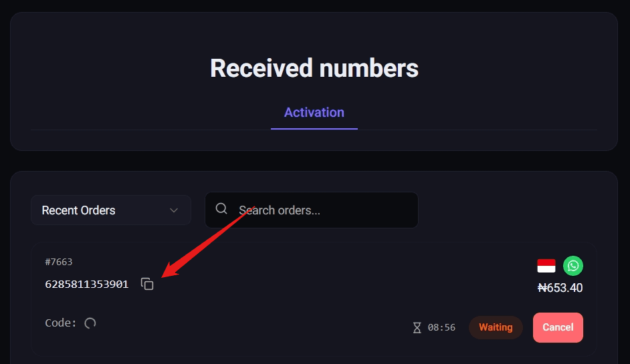Click the ₦653.40 price

[560, 288]
